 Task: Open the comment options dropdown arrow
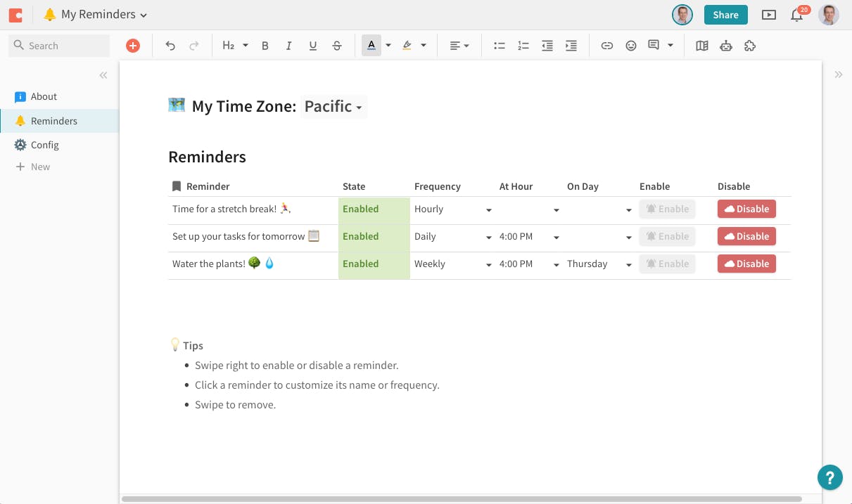(x=670, y=46)
